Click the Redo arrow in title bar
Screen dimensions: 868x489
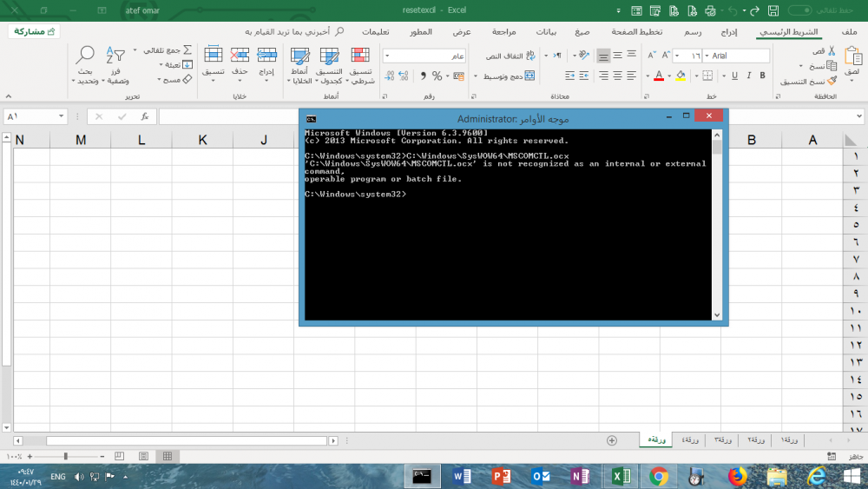point(754,10)
